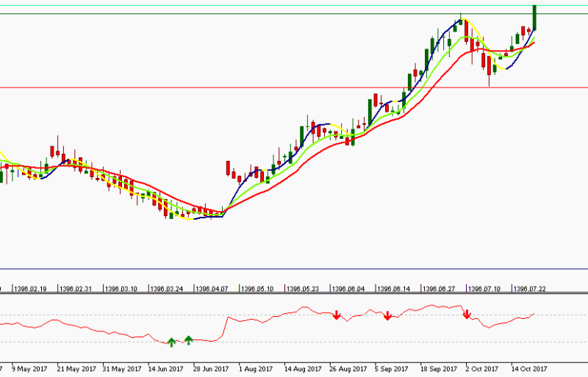
Task: Click the 2 Oct 2017 axis label
Action: (x=482, y=369)
